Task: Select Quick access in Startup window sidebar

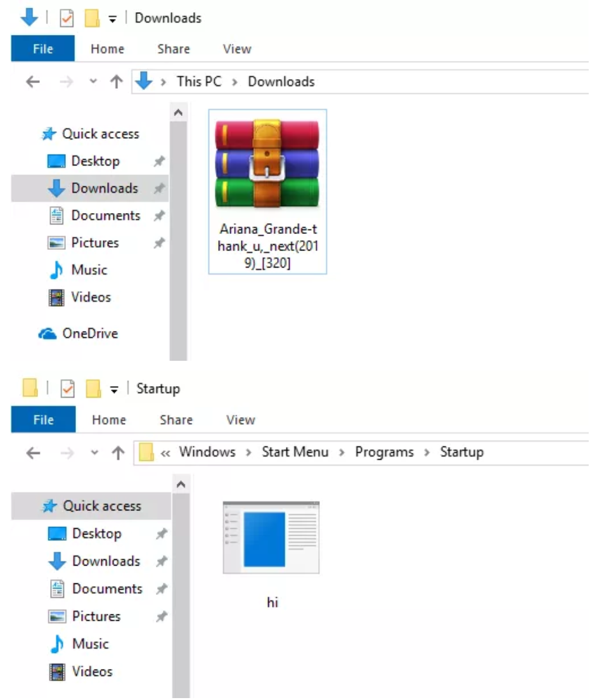Action: click(x=91, y=506)
